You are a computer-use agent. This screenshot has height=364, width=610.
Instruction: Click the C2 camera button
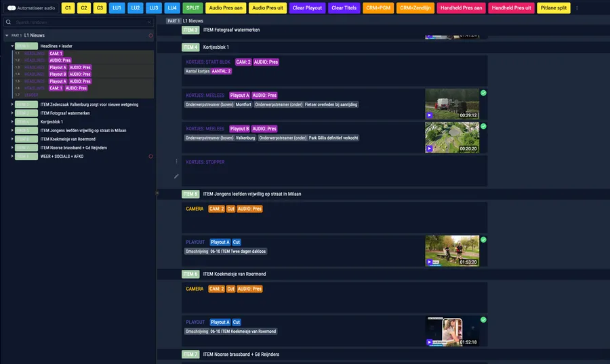pyautogui.click(x=84, y=7)
